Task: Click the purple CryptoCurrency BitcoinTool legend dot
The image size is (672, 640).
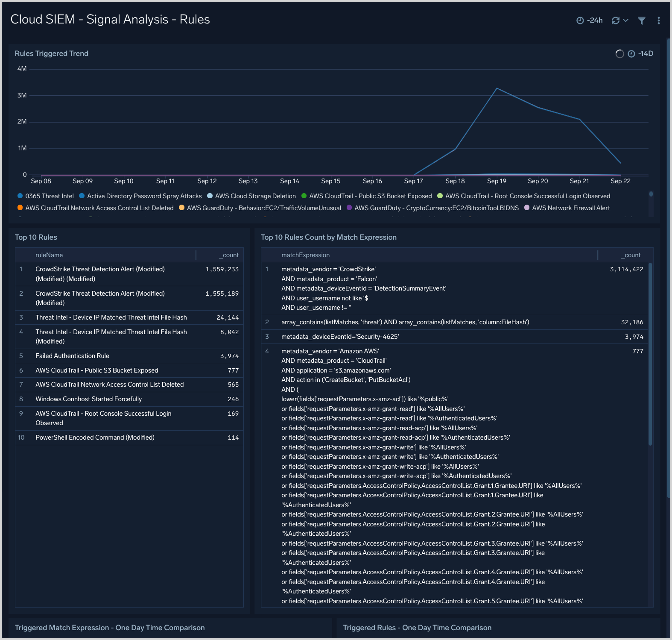Action: coord(349,208)
